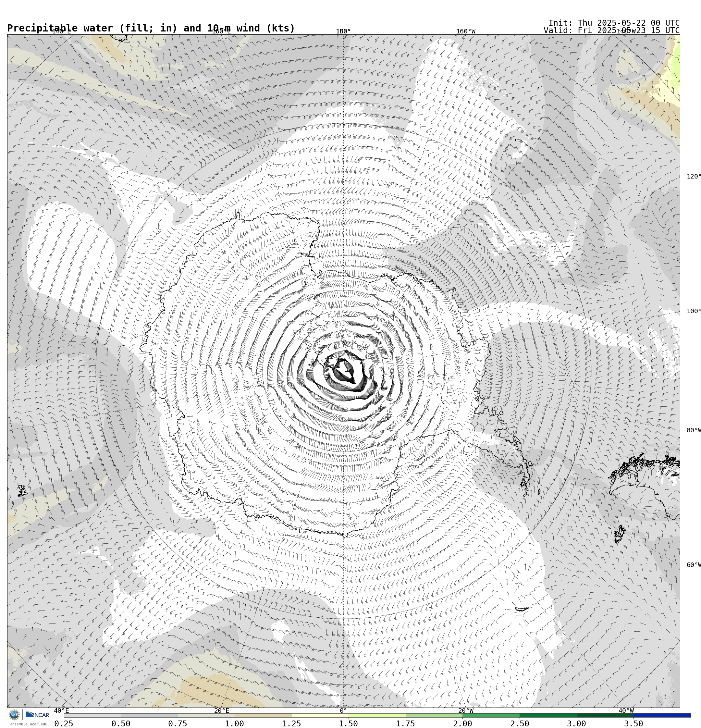Click the 140°E longitude label at top left
The width and height of the screenshot is (701, 728).
61,31
